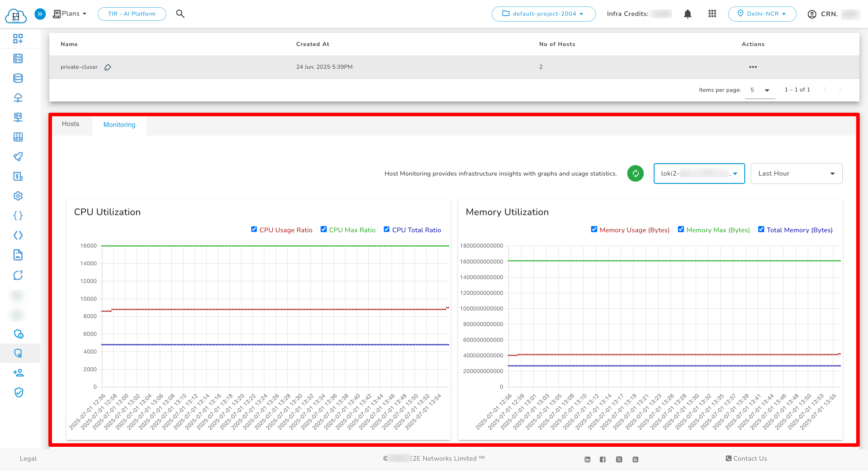The width and height of the screenshot is (868, 471).
Task: Open the Plans menu
Action: click(x=70, y=14)
